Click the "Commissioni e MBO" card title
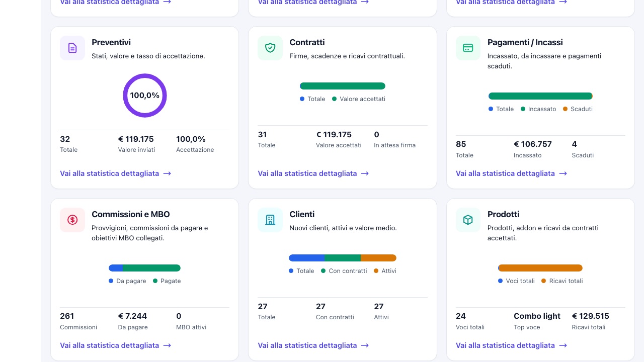Screen dimensions: 644x362 (x=131, y=214)
